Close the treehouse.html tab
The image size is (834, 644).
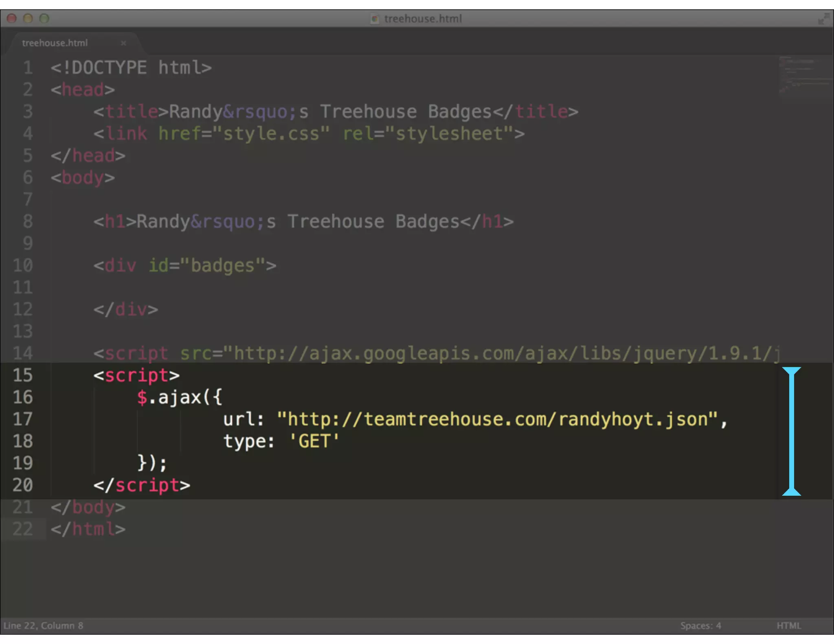[x=123, y=43]
